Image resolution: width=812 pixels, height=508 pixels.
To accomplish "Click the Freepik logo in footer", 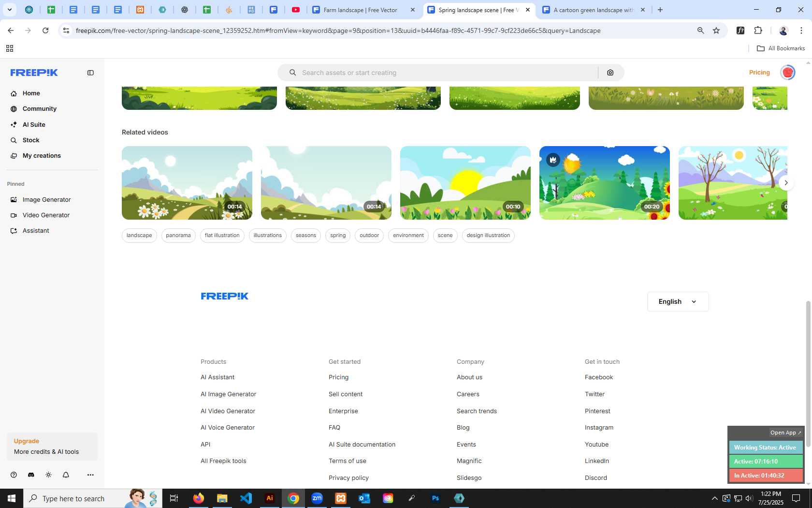I will tap(225, 296).
